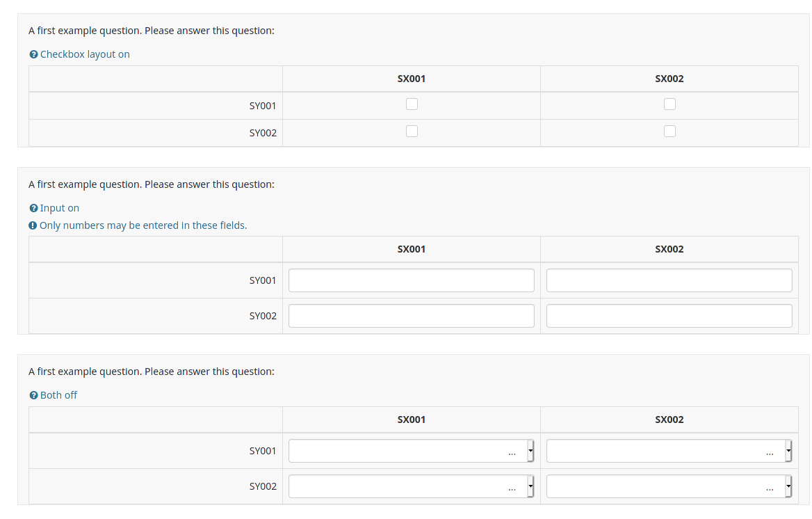
Task: Expand SY002 SX002 dropdown in Both off table
Action: point(669,486)
